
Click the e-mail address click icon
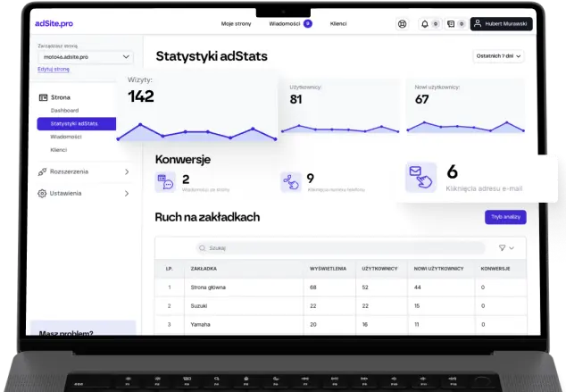[x=420, y=177]
